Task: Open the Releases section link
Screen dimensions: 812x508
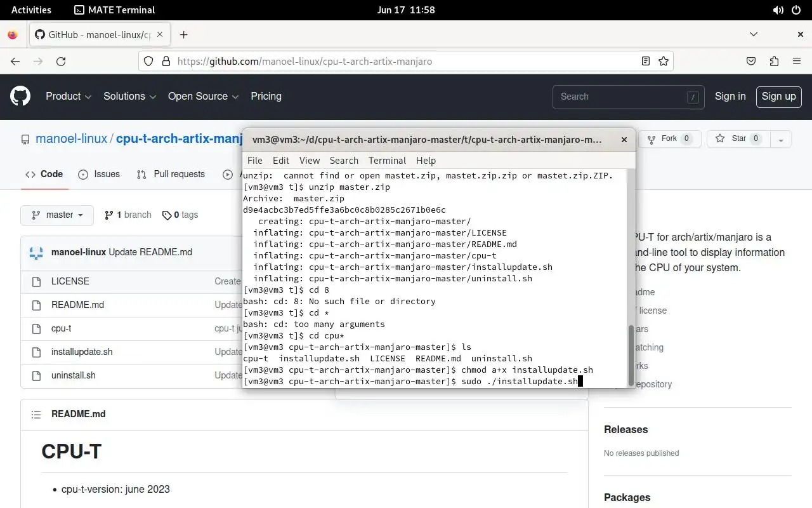Action: 625,430
